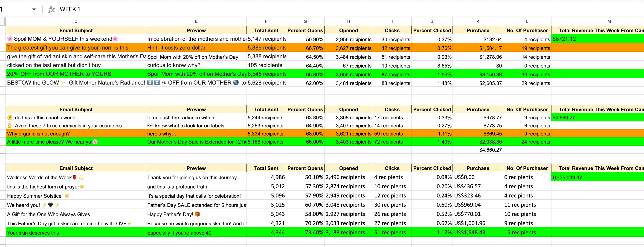Select the US$5,049.47 revenue cell
644x247 pixels.
click(x=598, y=177)
